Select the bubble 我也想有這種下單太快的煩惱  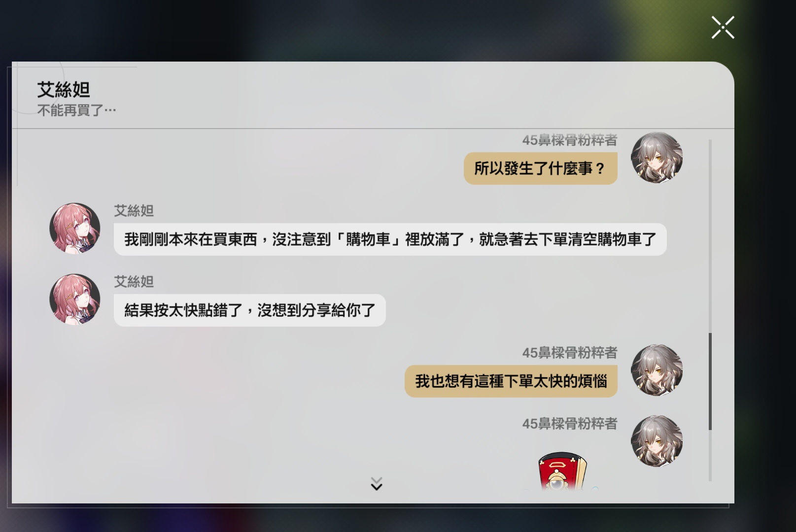[511, 381]
